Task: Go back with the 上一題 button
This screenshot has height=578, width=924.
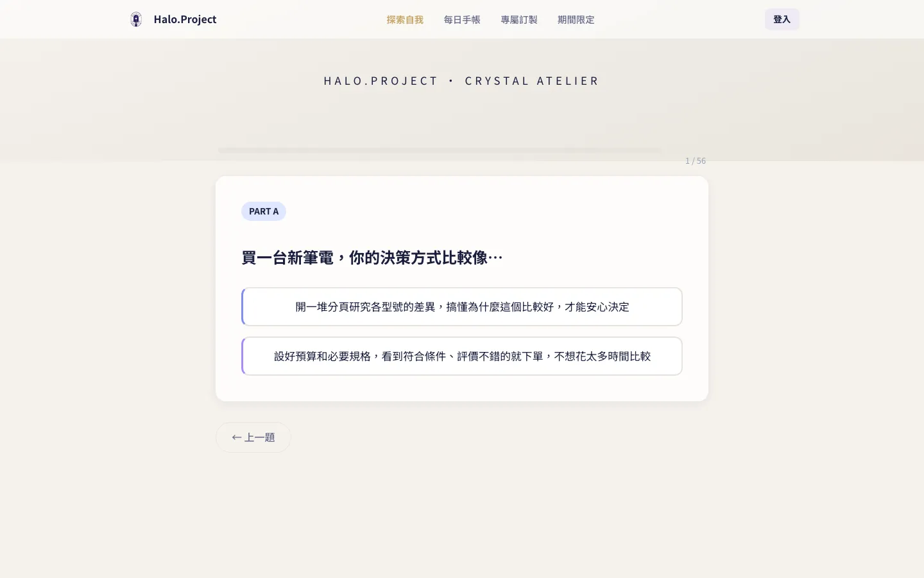Action: pyautogui.click(x=253, y=437)
